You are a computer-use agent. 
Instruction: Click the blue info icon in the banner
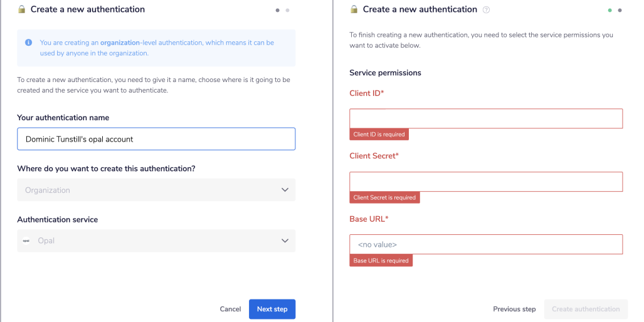click(28, 43)
